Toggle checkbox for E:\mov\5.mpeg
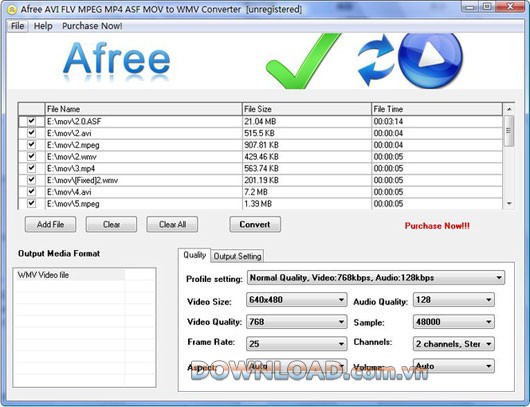530x407 pixels. coord(31,203)
